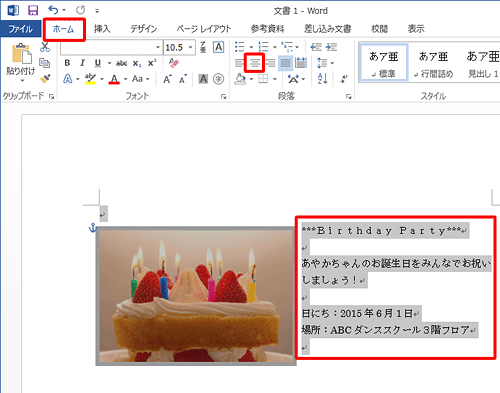Expand the underline style dropdown arrow
The height and width of the screenshot is (393, 500).
[x=109, y=63]
